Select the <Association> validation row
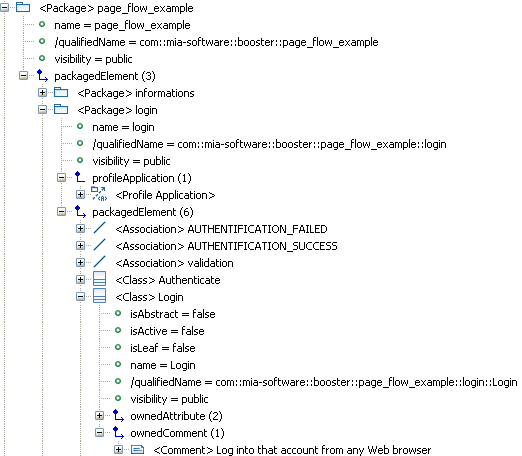Screen dimensions: 522x456 (174, 263)
